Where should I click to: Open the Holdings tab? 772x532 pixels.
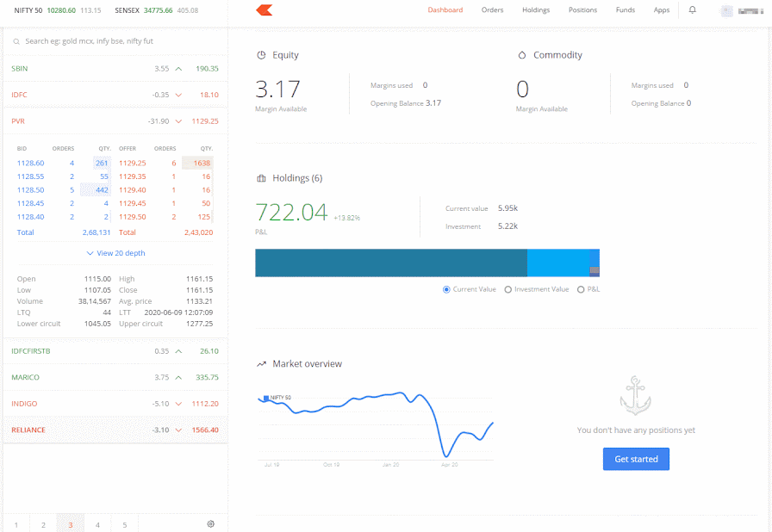[x=536, y=9]
